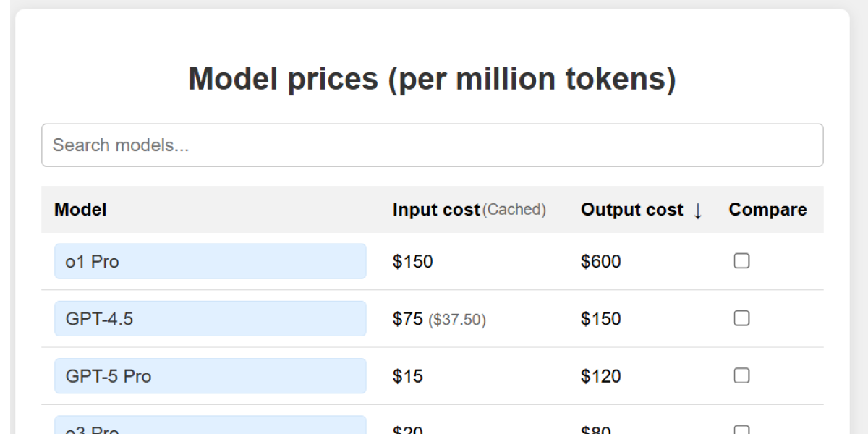Viewport: 868px width, 434px height.
Task: Click the Cached label in the header
Action: (x=514, y=210)
